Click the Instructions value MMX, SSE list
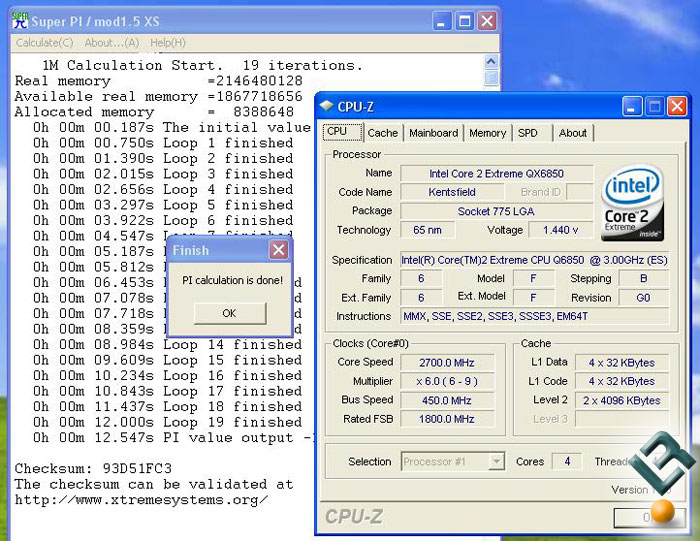700x541 pixels. click(534, 316)
